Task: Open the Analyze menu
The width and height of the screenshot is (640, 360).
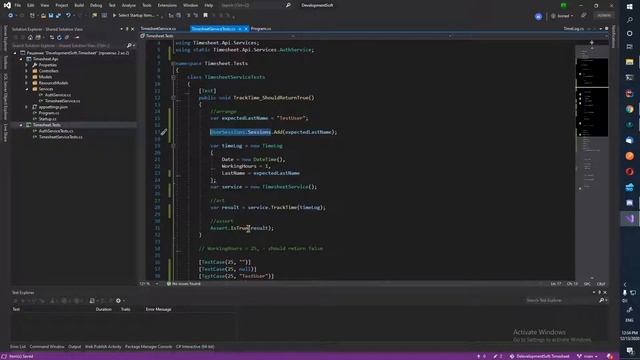Action: 129,5
